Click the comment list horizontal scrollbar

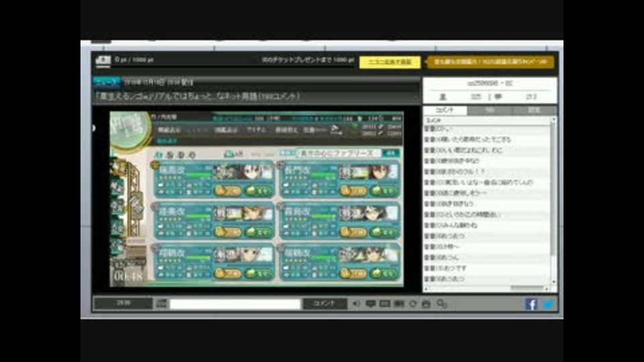click(x=486, y=288)
